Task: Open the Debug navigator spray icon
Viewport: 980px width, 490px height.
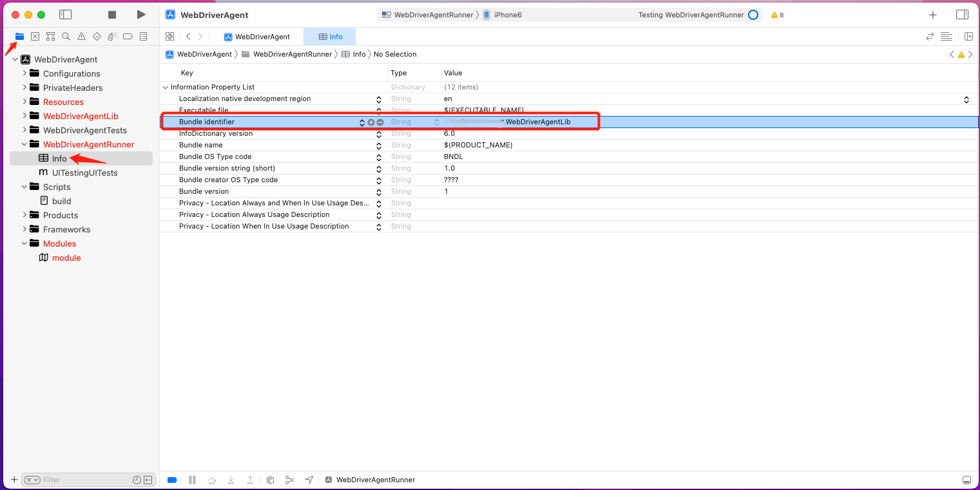Action: (x=112, y=37)
